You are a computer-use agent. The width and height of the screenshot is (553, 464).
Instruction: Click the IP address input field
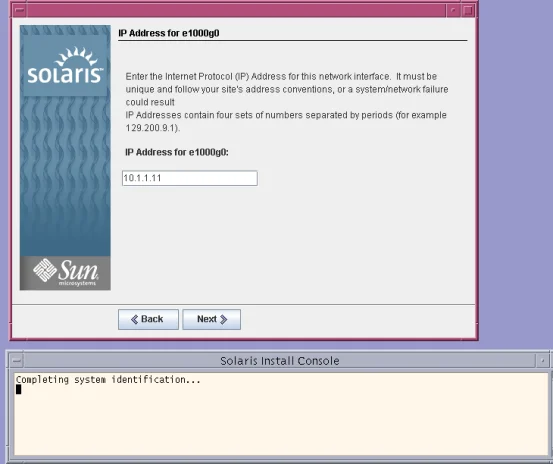[x=190, y=178]
